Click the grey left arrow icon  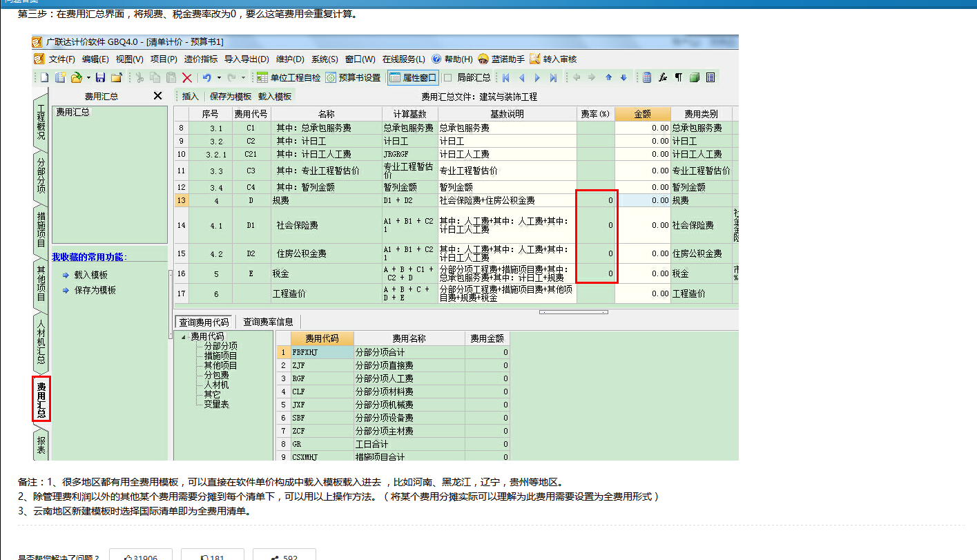pyautogui.click(x=577, y=77)
